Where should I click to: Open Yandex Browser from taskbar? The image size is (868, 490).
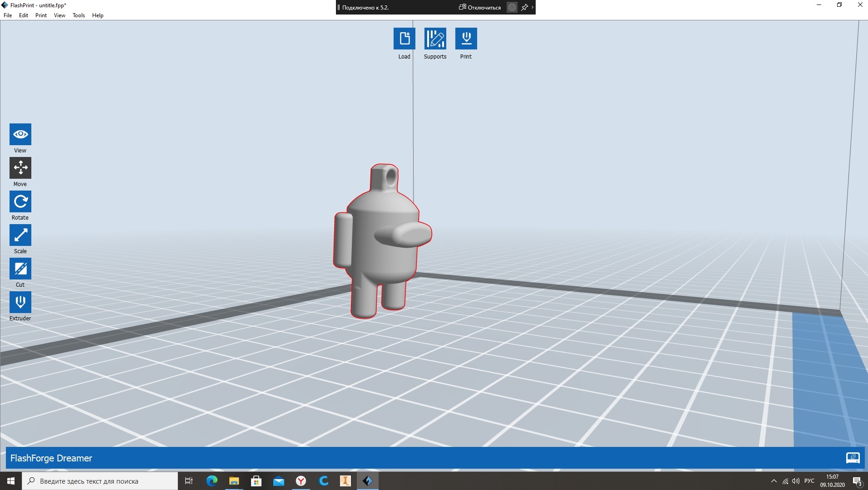(301, 481)
